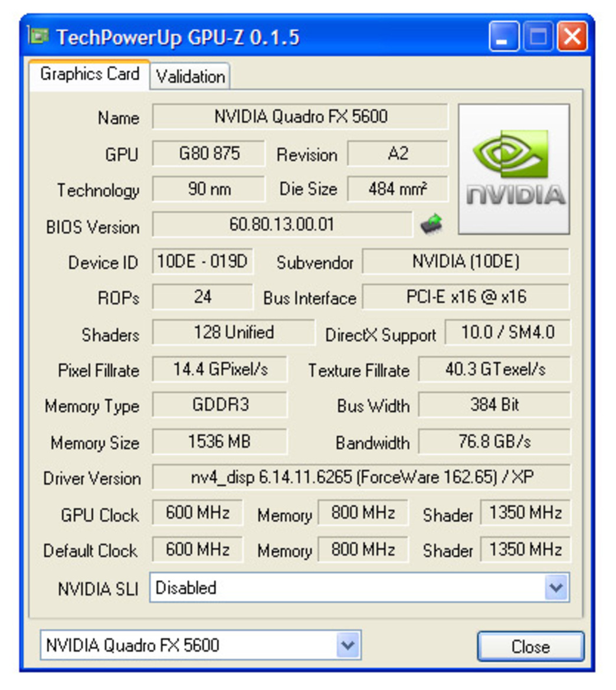The width and height of the screenshot is (616, 690).
Task: Click the Bandwidth label
Action: (x=373, y=443)
